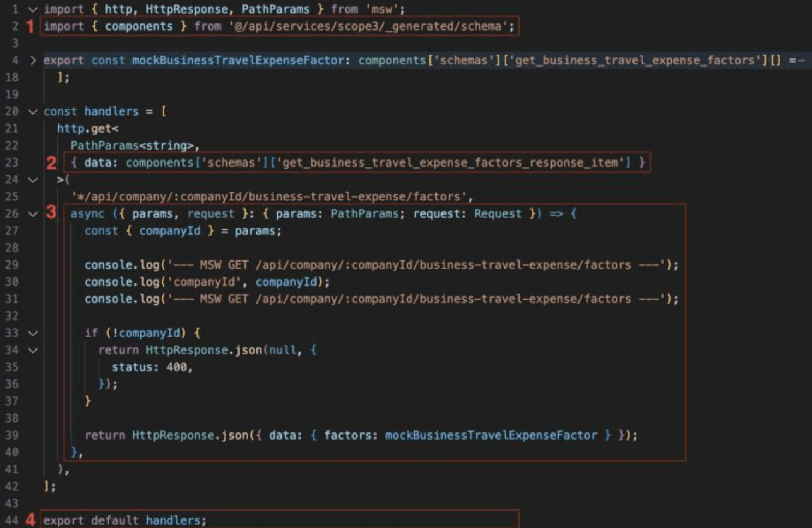This screenshot has height=528, width=812.
Task: Click the schema import path string on line 2
Action: (368, 26)
